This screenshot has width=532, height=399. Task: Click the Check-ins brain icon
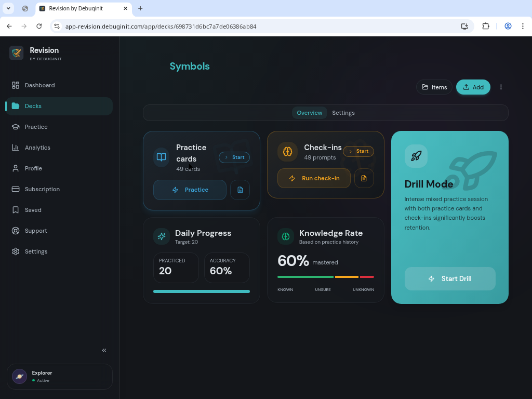click(x=287, y=152)
